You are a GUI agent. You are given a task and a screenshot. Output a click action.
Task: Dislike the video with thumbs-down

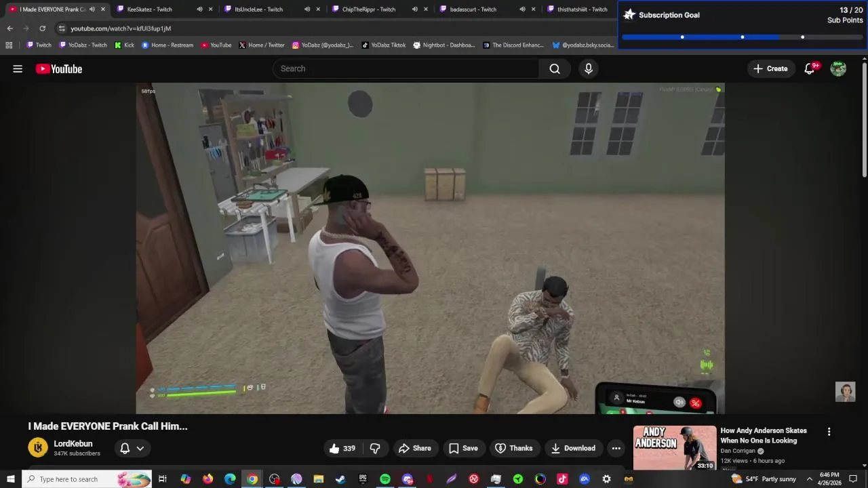coord(375,448)
